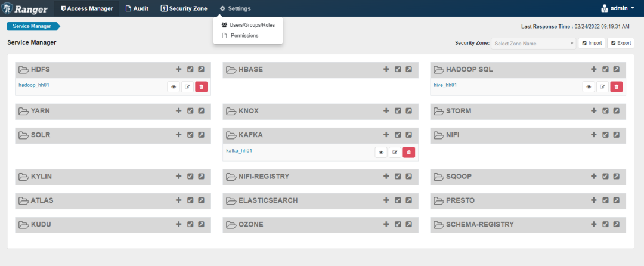Choose Users/Groups/Roles from Settings menu
This screenshot has height=266, width=644.
pyautogui.click(x=248, y=25)
